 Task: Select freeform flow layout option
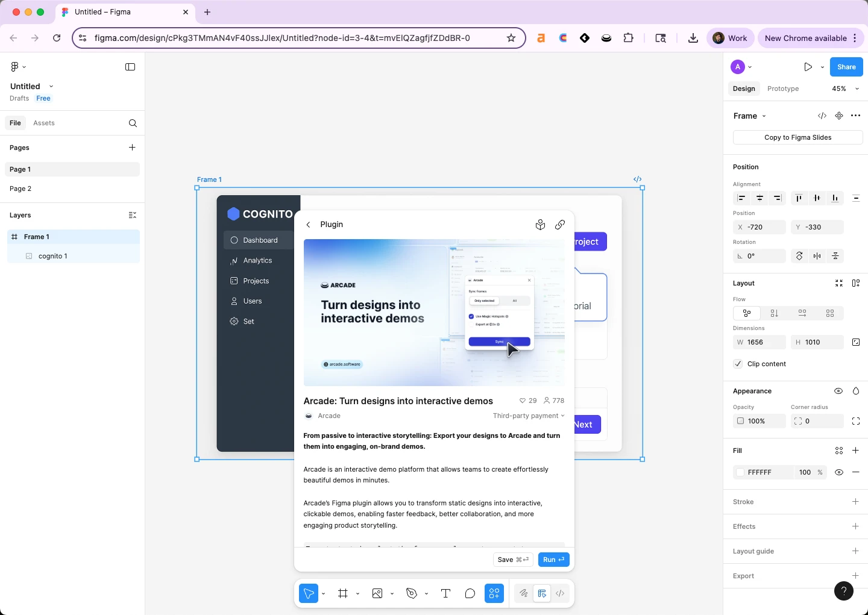click(747, 313)
